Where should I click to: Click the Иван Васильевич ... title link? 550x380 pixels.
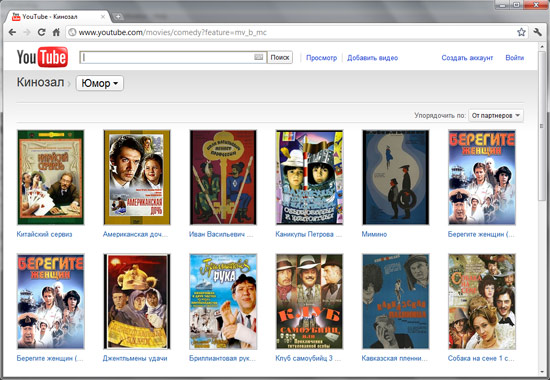221,234
